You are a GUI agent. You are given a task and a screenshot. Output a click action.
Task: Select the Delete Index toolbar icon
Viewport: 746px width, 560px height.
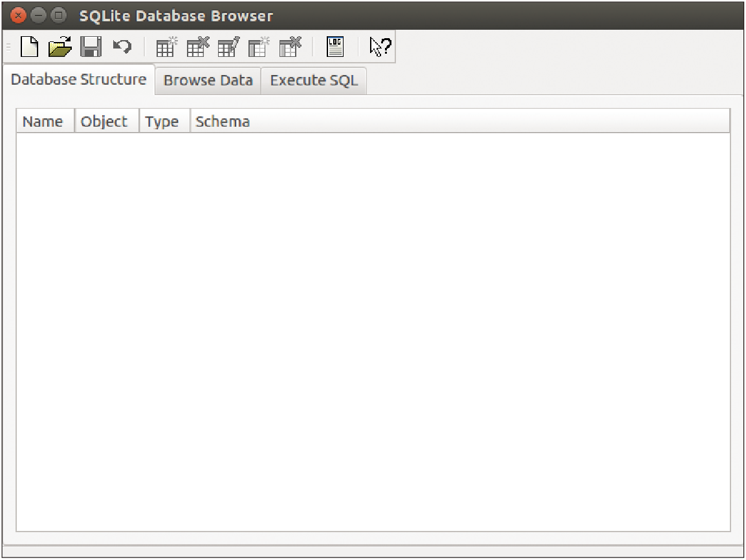(x=291, y=47)
